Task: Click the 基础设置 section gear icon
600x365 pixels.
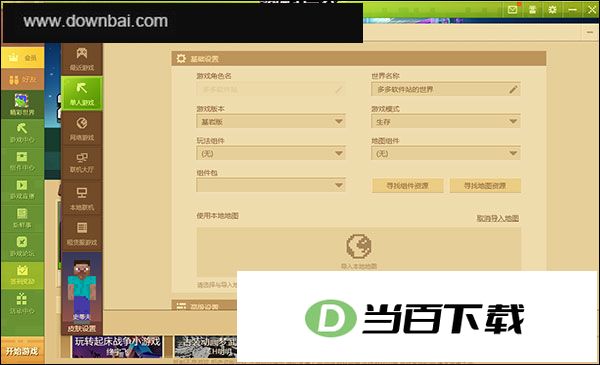Action: (181, 59)
